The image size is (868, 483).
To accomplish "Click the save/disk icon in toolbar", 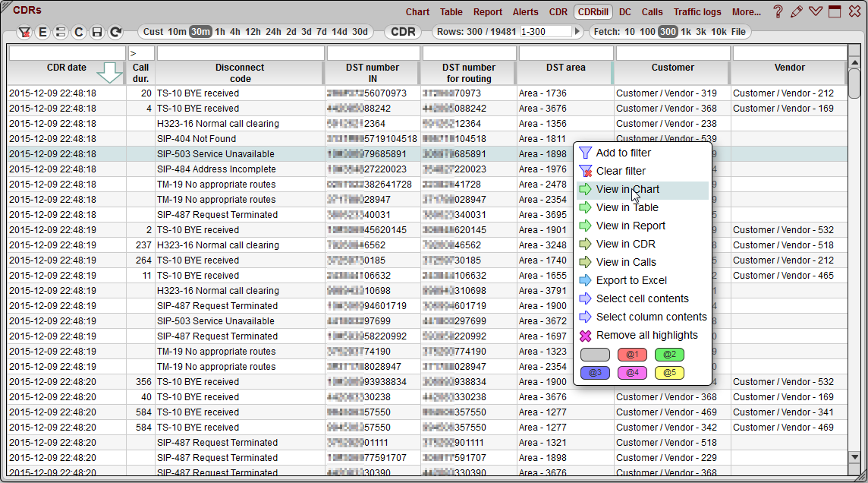I will [97, 33].
